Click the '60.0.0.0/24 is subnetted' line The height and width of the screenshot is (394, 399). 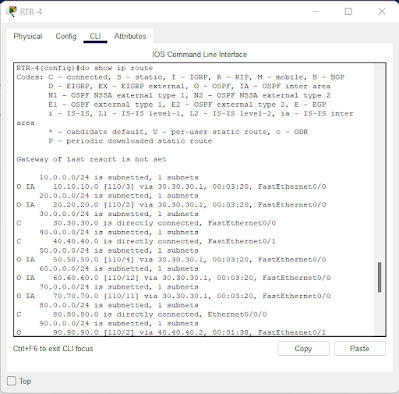tap(119, 269)
